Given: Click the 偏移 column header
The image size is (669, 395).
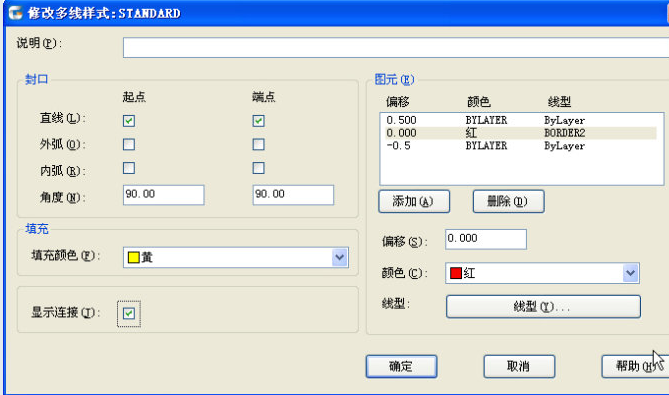Looking at the screenshot, I should (x=398, y=102).
